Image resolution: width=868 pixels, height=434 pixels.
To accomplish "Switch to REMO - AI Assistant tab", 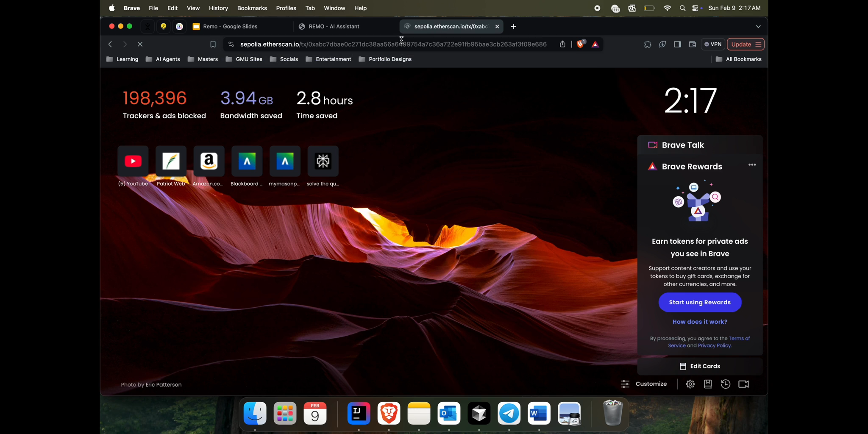I will 345,27.
